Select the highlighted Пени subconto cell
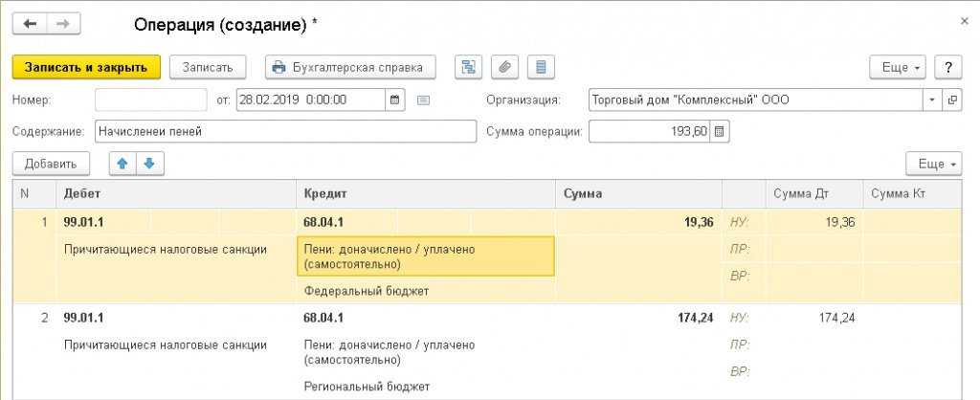 (425, 256)
